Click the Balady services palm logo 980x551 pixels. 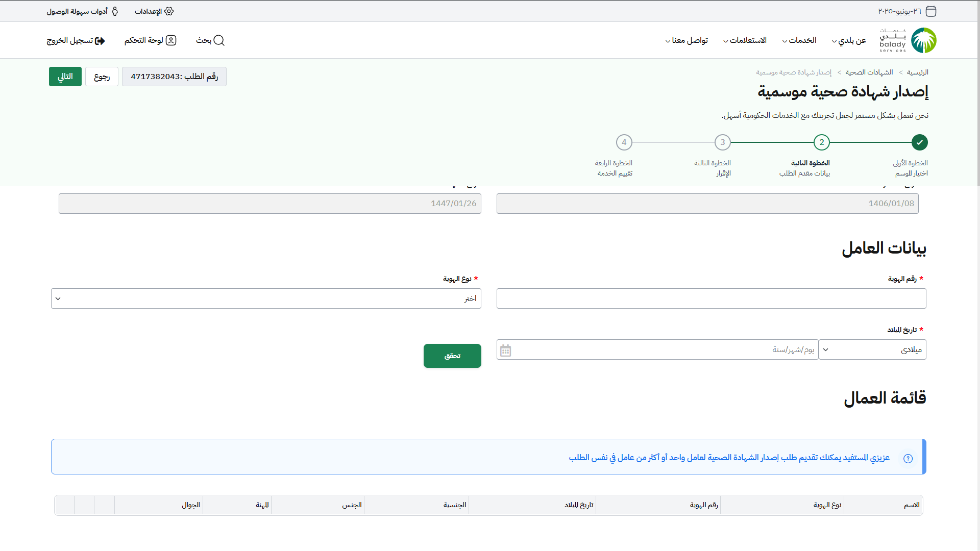923,40
